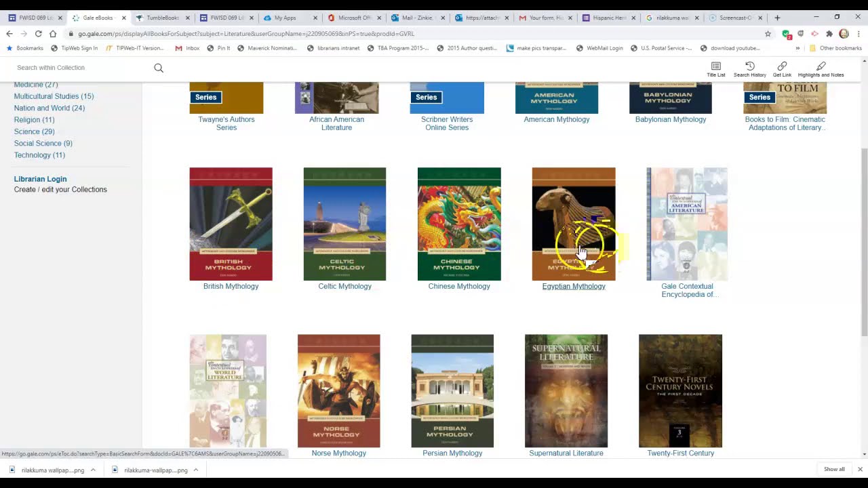Switch to the Microsoft Office tab
The height and width of the screenshot is (488, 868).
(x=353, y=18)
